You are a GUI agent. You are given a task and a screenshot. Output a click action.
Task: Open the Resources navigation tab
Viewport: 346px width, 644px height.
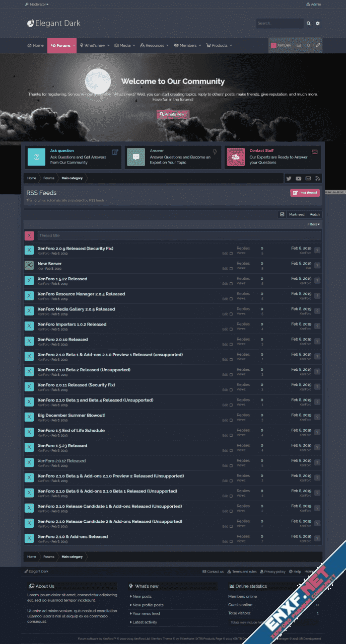[152, 45]
